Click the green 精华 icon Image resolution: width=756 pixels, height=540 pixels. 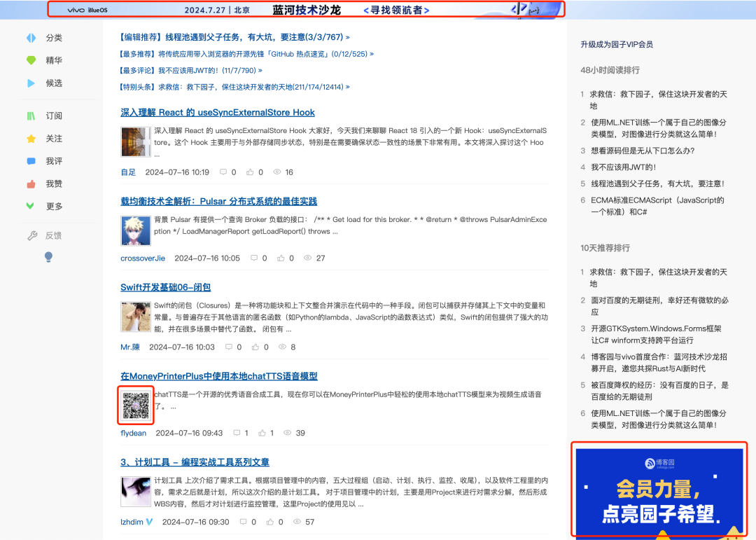click(31, 60)
